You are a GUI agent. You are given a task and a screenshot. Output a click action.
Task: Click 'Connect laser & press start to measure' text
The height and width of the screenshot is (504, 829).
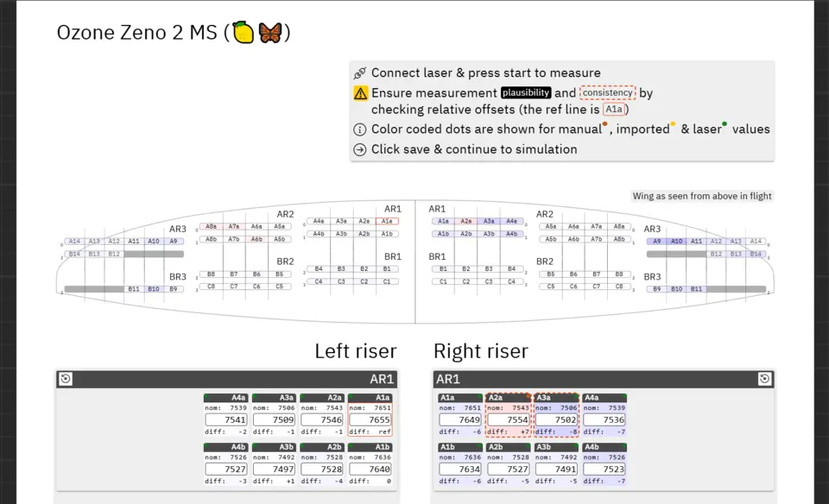(486, 72)
